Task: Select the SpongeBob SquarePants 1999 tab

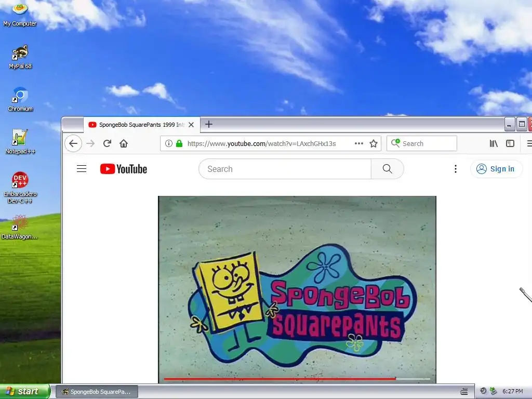Action: pyautogui.click(x=141, y=125)
